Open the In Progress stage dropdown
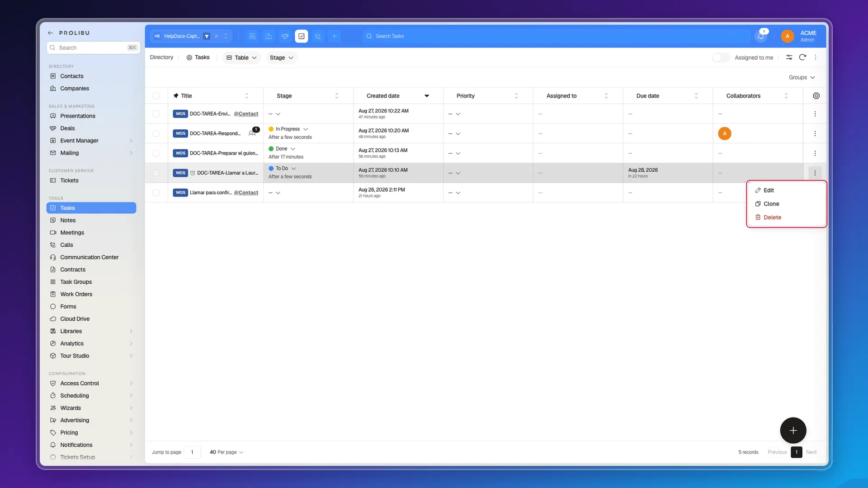The image size is (868, 488). [288, 129]
